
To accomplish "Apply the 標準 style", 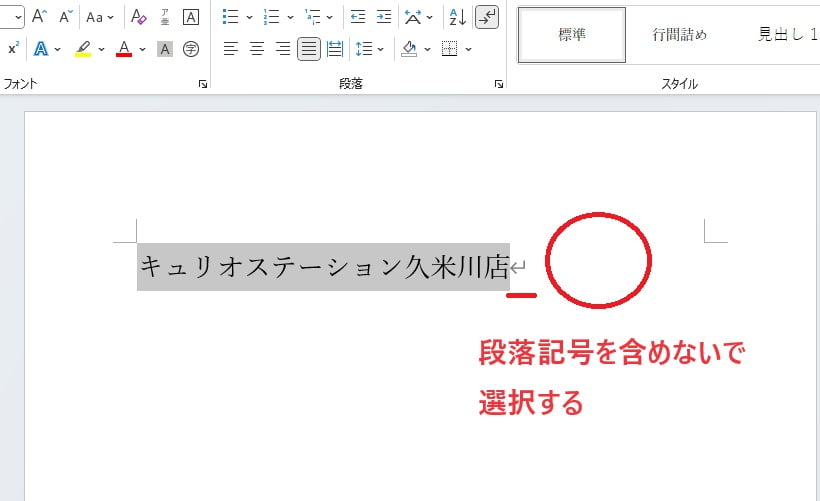I will pyautogui.click(x=572, y=35).
